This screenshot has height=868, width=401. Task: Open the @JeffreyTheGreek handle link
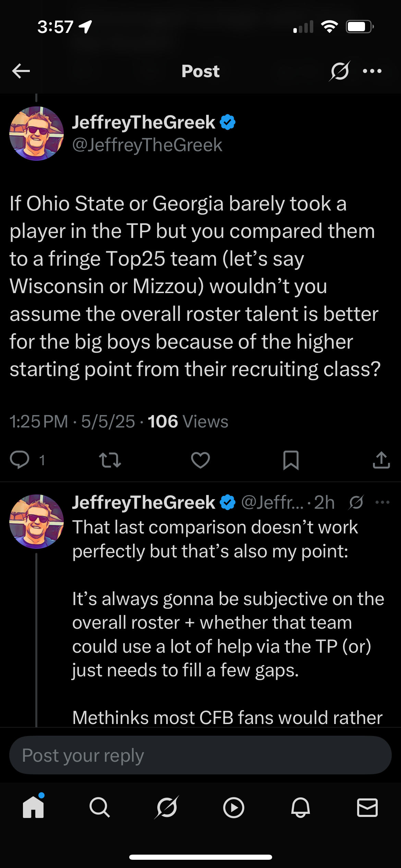point(147,145)
